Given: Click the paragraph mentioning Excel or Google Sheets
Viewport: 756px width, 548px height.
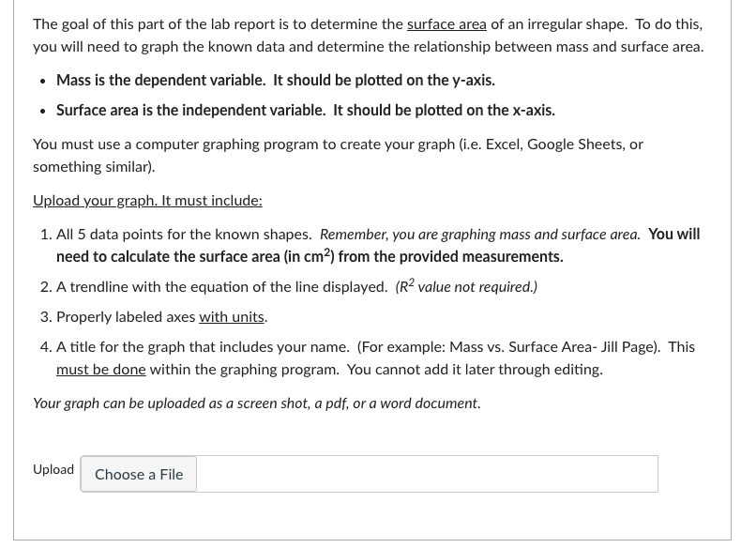Looking at the screenshot, I should (x=338, y=154).
